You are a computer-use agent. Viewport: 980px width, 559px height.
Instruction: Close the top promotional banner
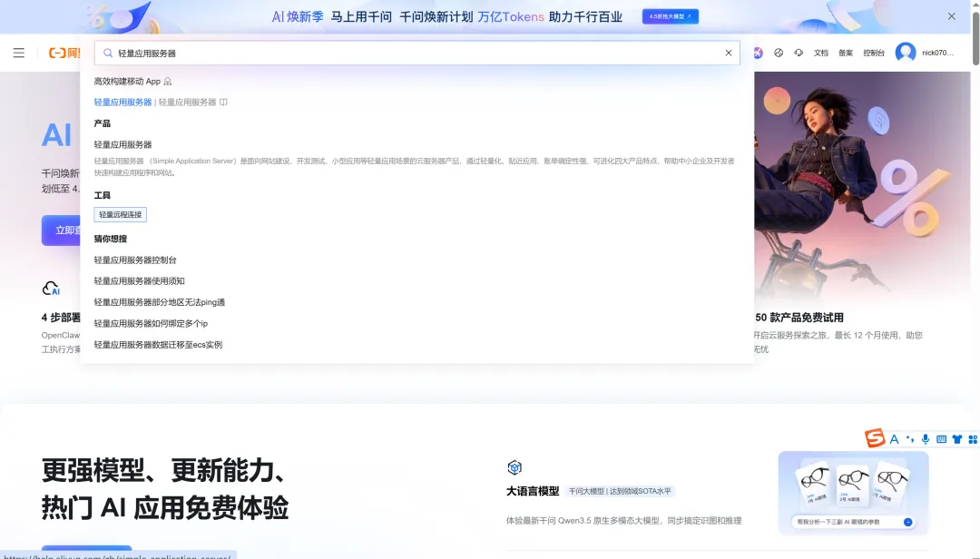(951, 16)
